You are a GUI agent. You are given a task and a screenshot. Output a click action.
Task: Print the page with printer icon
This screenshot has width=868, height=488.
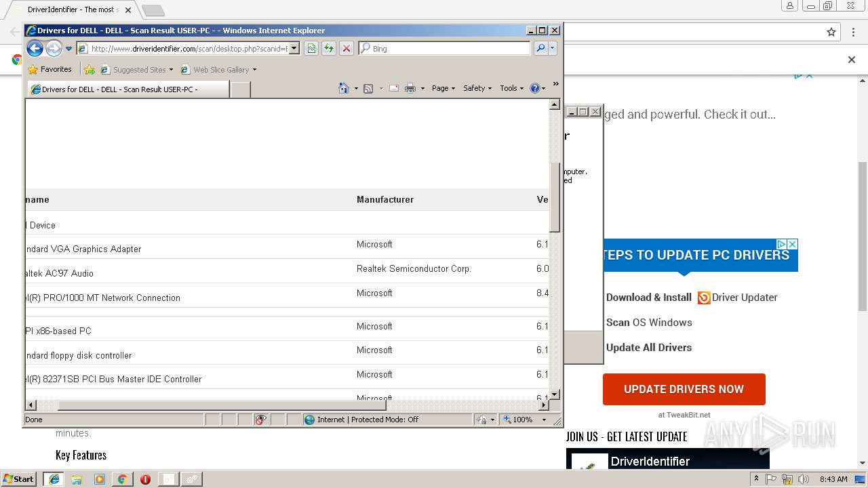click(410, 88)
